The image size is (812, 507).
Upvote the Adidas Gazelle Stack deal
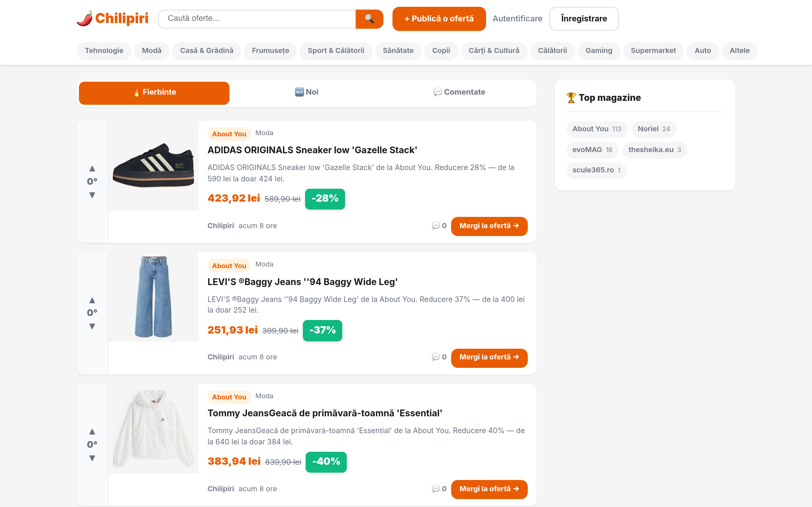coord(92,168)
